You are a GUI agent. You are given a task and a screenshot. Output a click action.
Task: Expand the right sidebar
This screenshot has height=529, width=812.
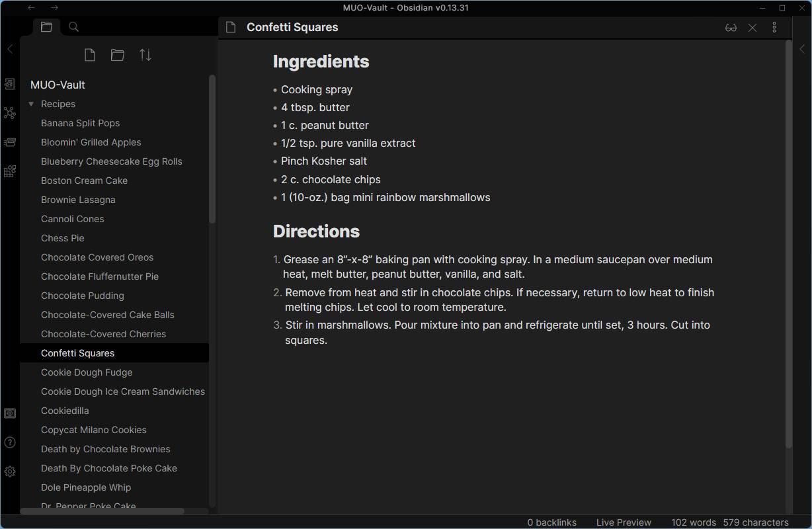(x=802, y=49)
